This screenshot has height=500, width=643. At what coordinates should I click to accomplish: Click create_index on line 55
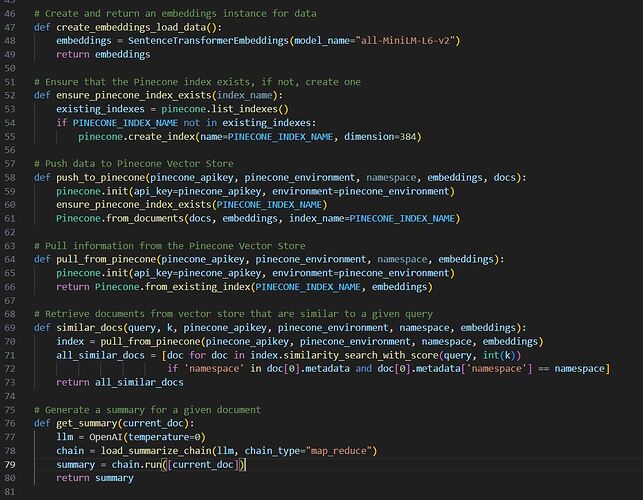click(162, 137)
